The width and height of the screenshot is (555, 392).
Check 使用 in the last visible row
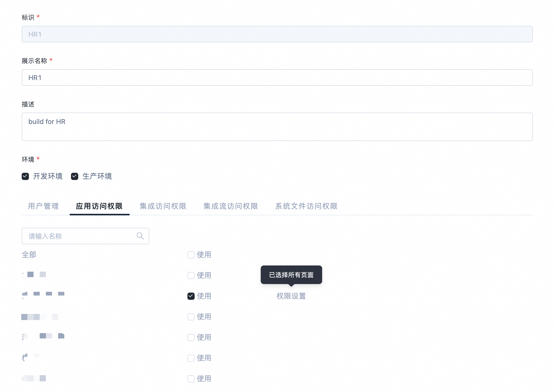click(191, 379)
